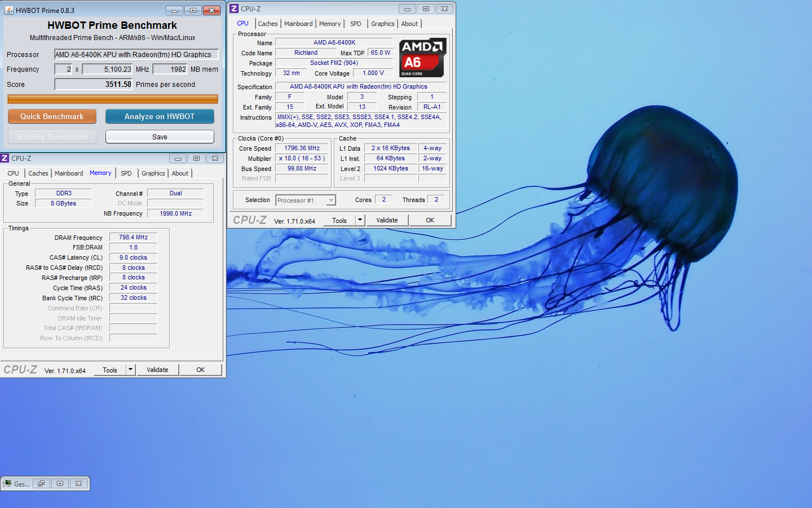Click the AMD A6 processor logo

coord(423,58)
